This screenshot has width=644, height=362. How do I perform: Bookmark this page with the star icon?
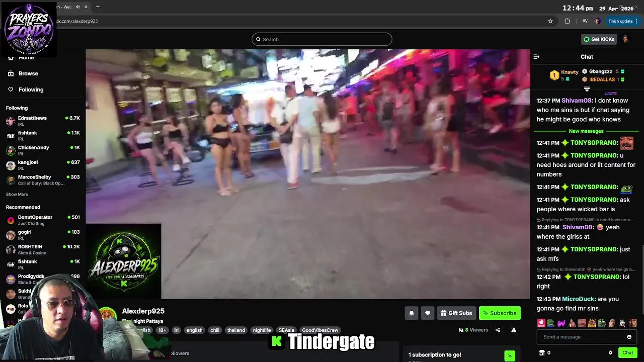550,21
